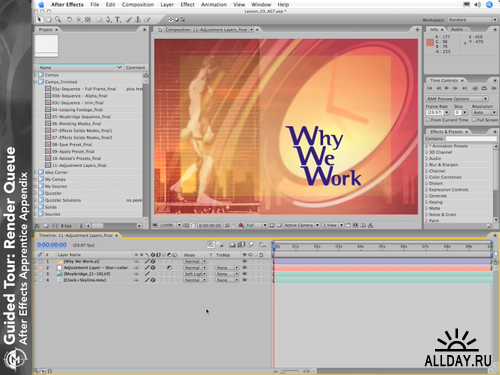Viewport: 500px width, 375px height.
Task: Open the Animation menu
Action: click(214, 5)
